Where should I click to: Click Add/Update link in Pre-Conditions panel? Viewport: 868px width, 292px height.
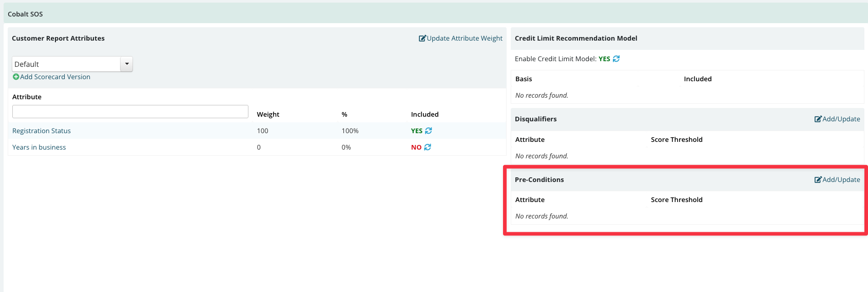coord(841,180)
